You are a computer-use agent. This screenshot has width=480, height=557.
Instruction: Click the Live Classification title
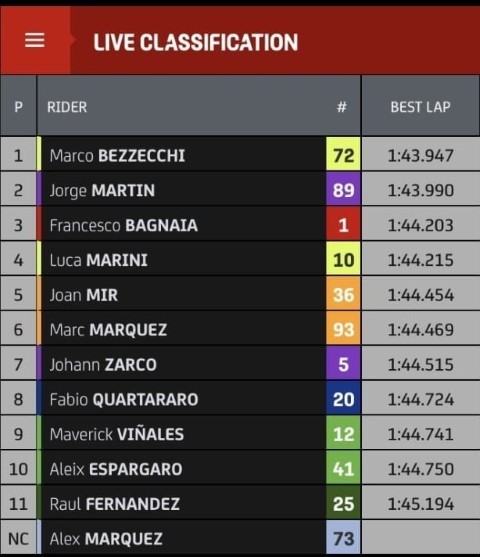[x=196, y=43]
